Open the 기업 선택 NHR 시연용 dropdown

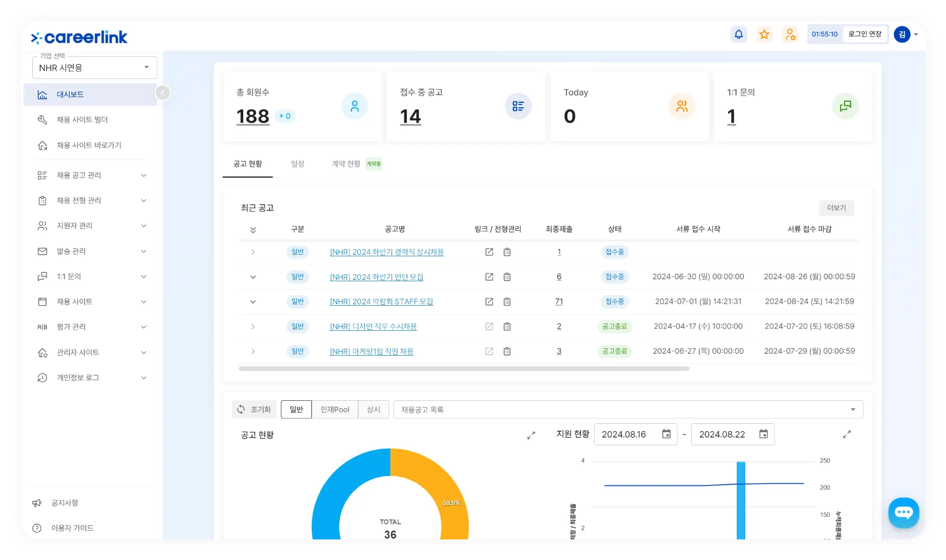point(95,68)
